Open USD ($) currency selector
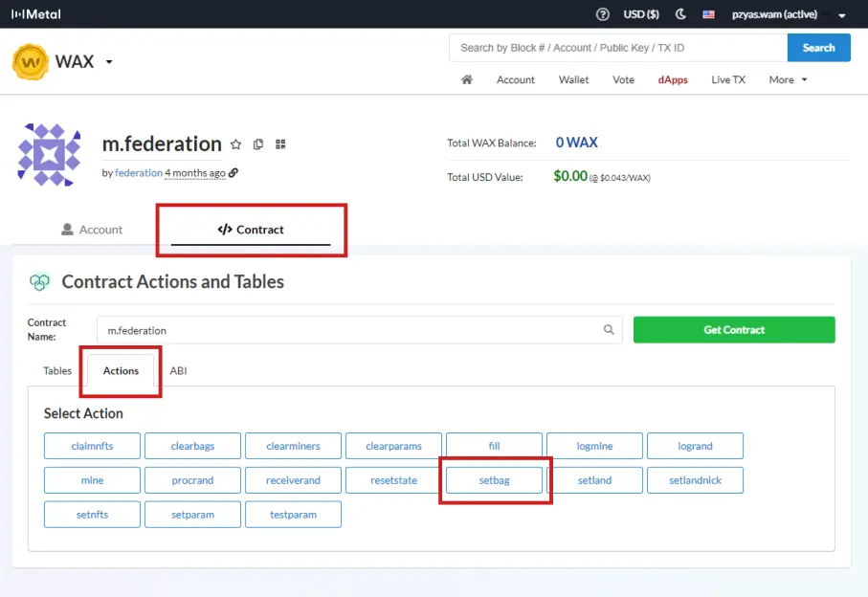868x597 pixels. coord(641,14)
